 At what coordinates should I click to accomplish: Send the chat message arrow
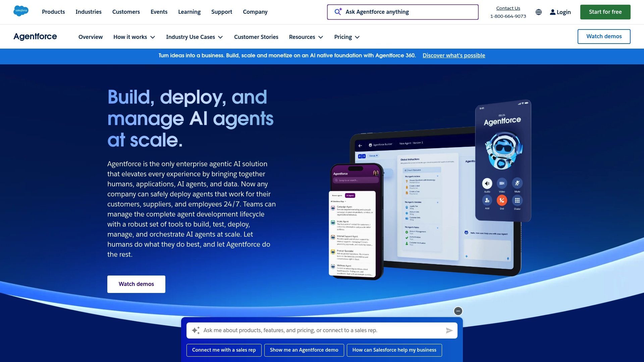coord(449,330)
